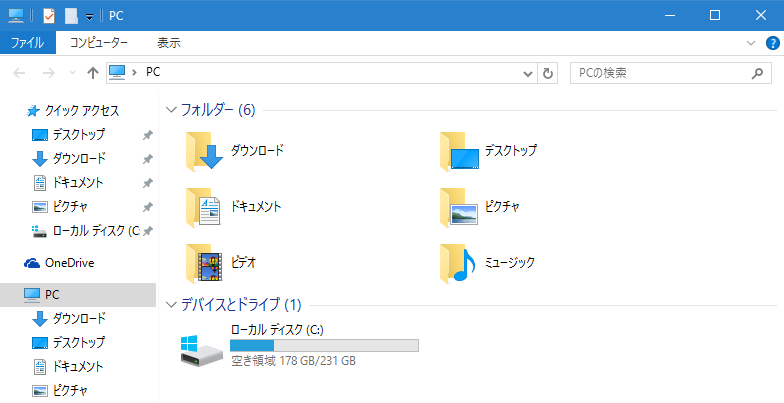784x403 pixels.
Task: Select the ビデオ folder icon in main pane
Action: tap(204, 263)
